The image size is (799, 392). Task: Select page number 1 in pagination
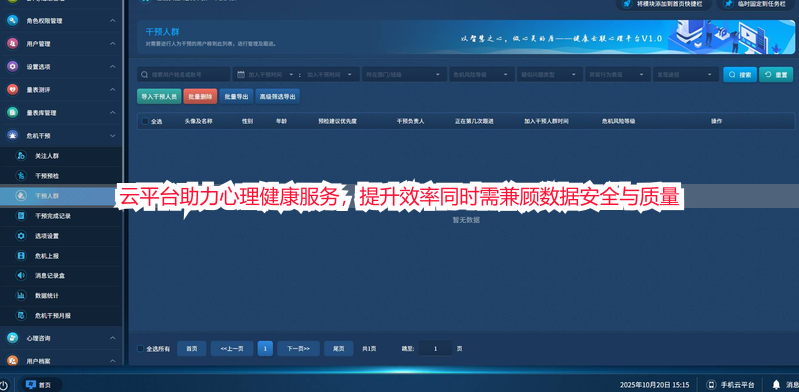click(x=265, y=349)
